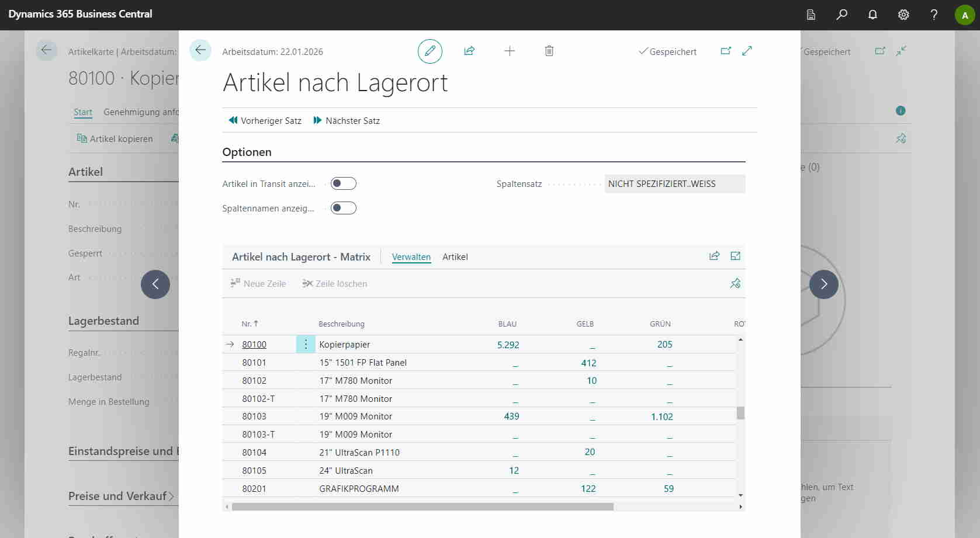Sort by Nr. column header
The width and height of the screenshot is (980, 538).
[x=250, y=324]
